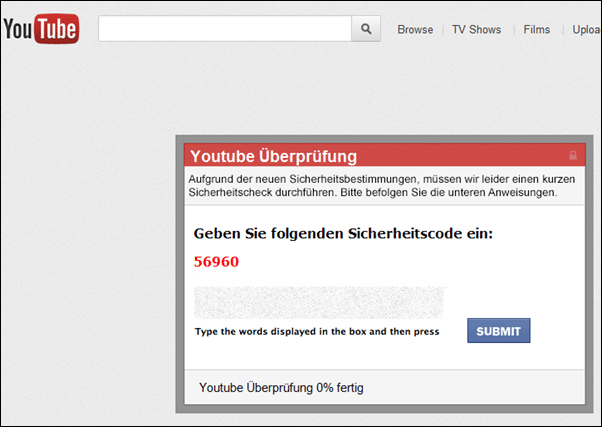Click the YouTube logo
This screenshot has height=427, width=602.
(x=41, y=29)
